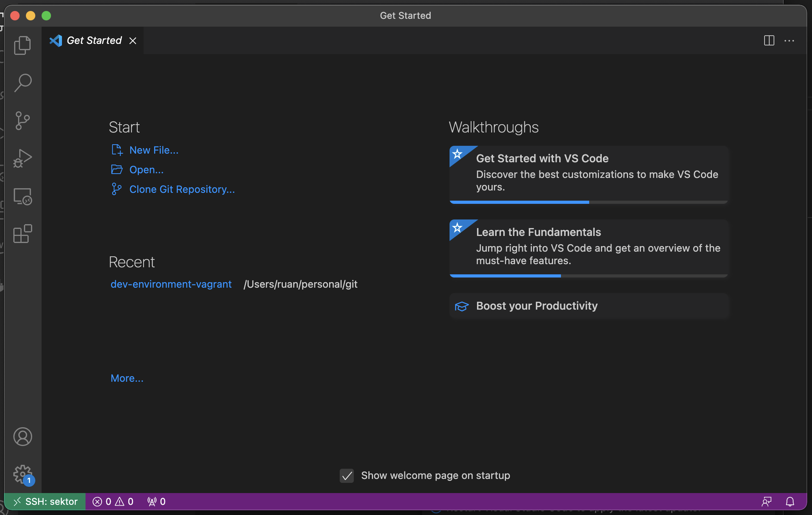Click the Open... link
Image resolution: width=812 pixels, height=515 pixels.
click(146, 170)
